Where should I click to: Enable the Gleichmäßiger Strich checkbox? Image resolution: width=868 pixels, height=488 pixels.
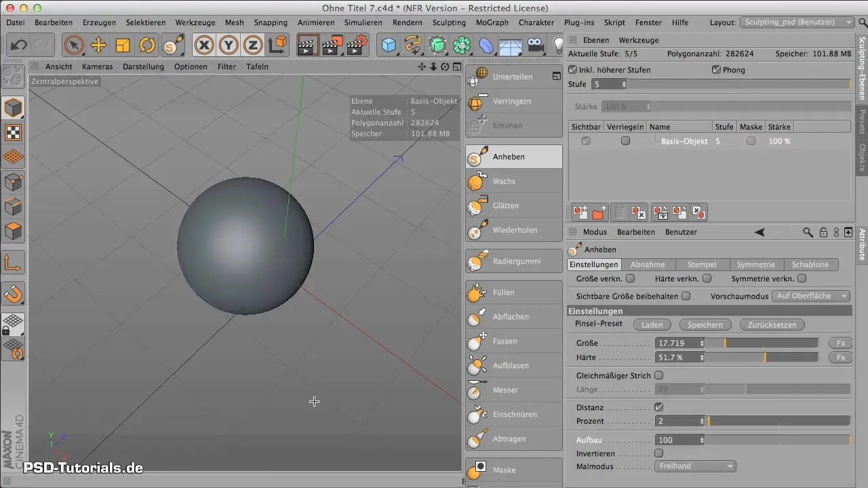click(x=658, y=375)
